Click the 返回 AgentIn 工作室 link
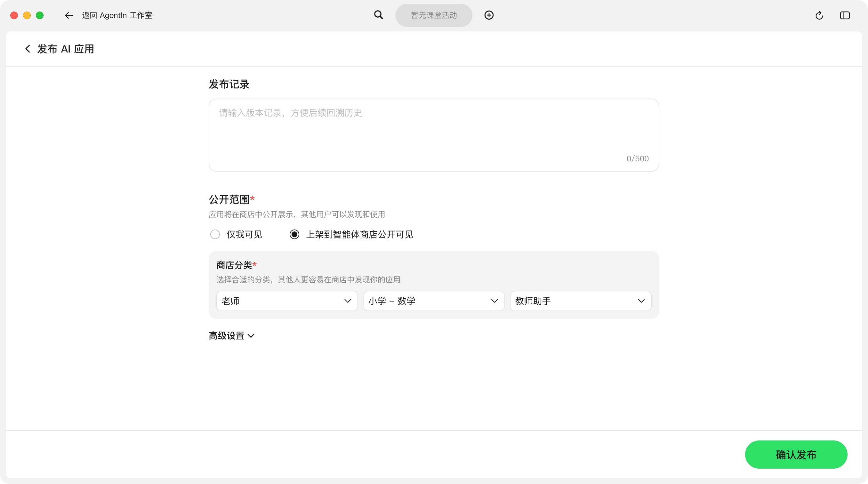The image size is (868, 484). (117, 15)
